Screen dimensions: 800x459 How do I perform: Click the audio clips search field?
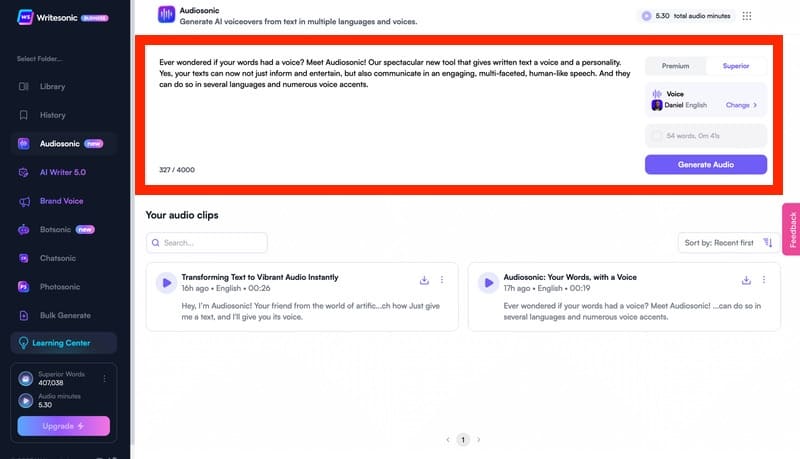pyautogui.click(x=207, y=243)
